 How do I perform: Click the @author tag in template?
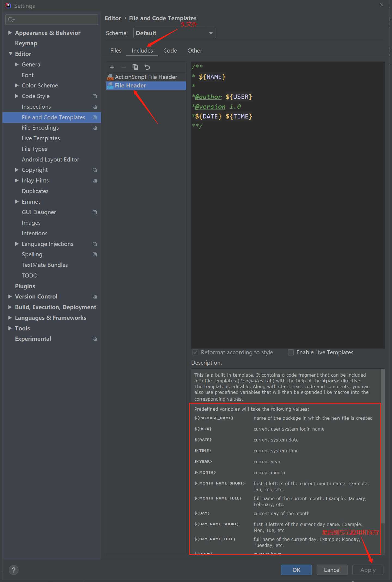click(208, 97)
